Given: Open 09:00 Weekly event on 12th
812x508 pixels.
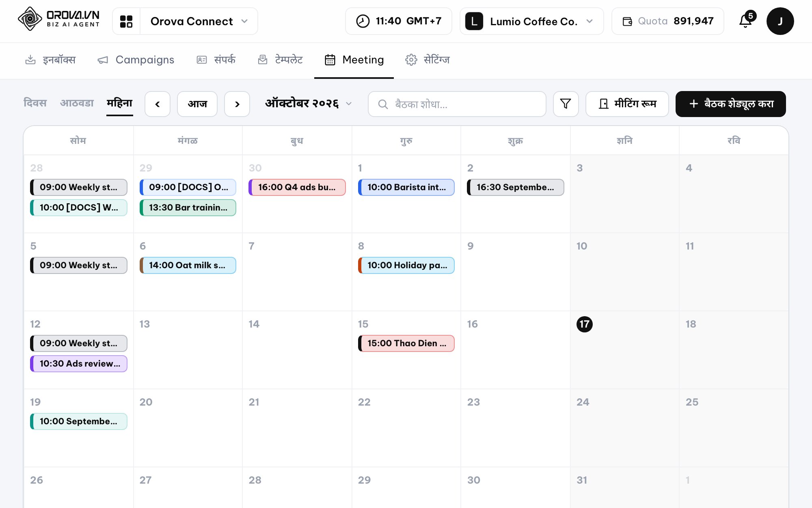Looking at the screenshot, I should point(79,343).
